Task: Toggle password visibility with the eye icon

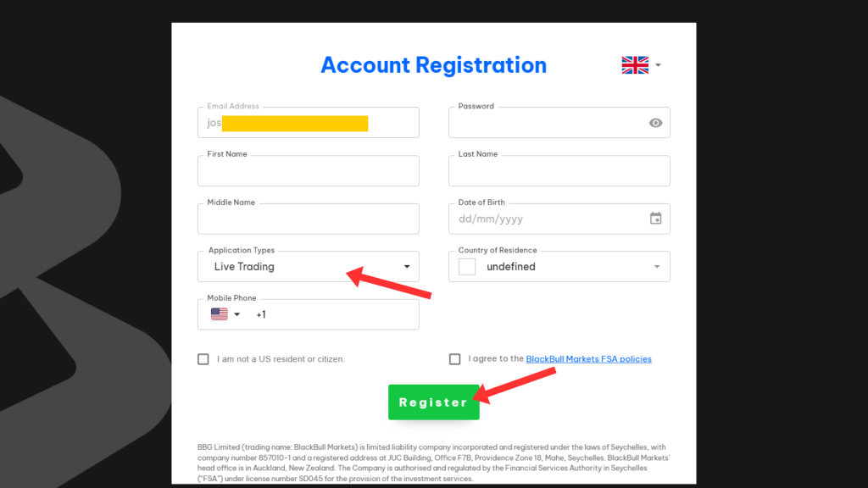Action: pyautogui.click(x=655, y=123)
